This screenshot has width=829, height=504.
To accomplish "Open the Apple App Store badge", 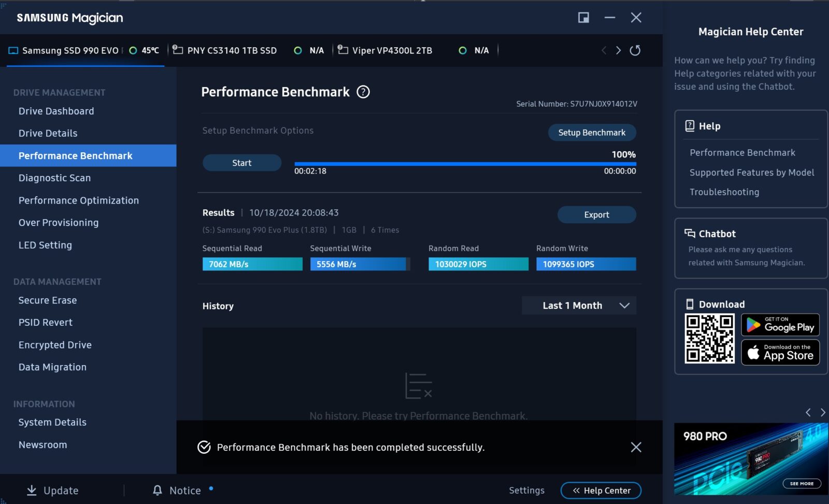I will [x=780, y=353].
